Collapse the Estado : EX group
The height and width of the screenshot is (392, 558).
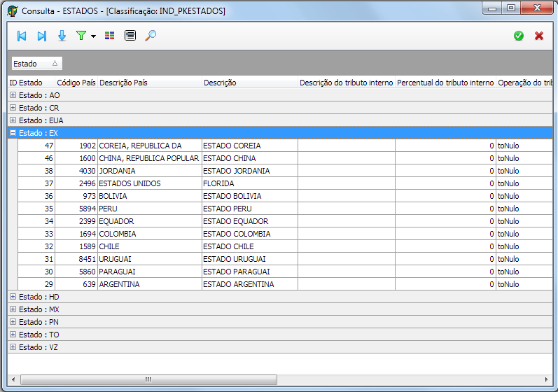(x=13, y=133)
